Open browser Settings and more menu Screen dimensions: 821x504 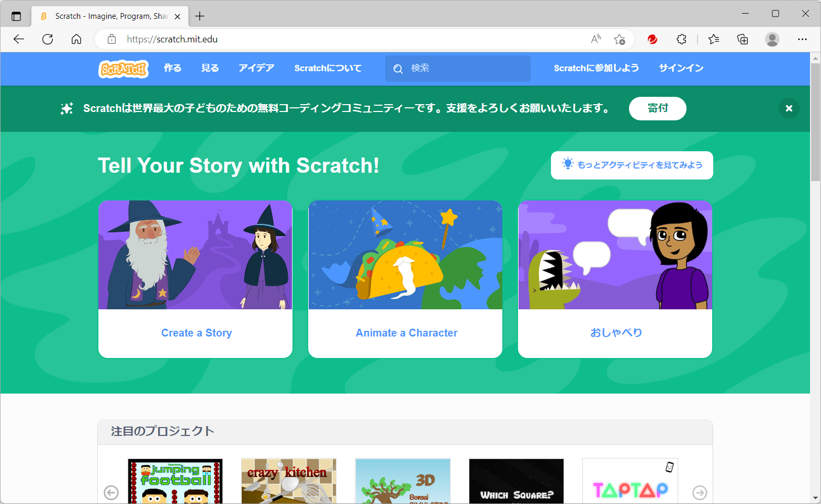point(802,39)
